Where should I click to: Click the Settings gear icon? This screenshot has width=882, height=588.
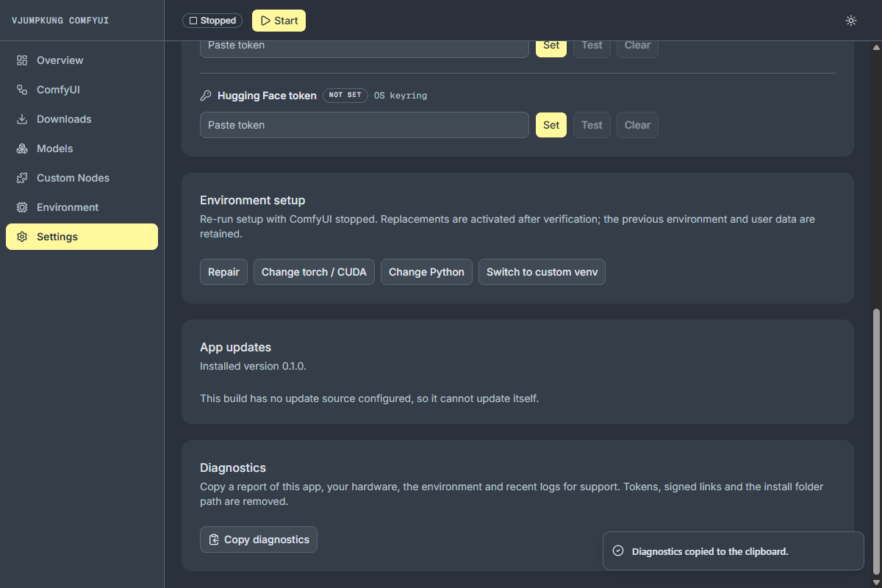[22, 237]
